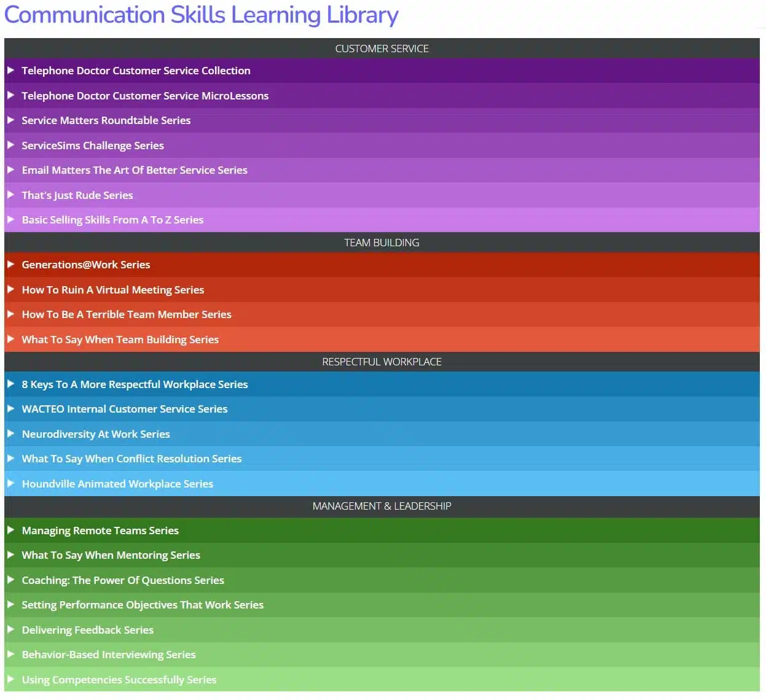The height and width of the screenshot is (700, 766).
Task: Open Setting Performance Objectives That Work Series title
Action: [143, 605]
